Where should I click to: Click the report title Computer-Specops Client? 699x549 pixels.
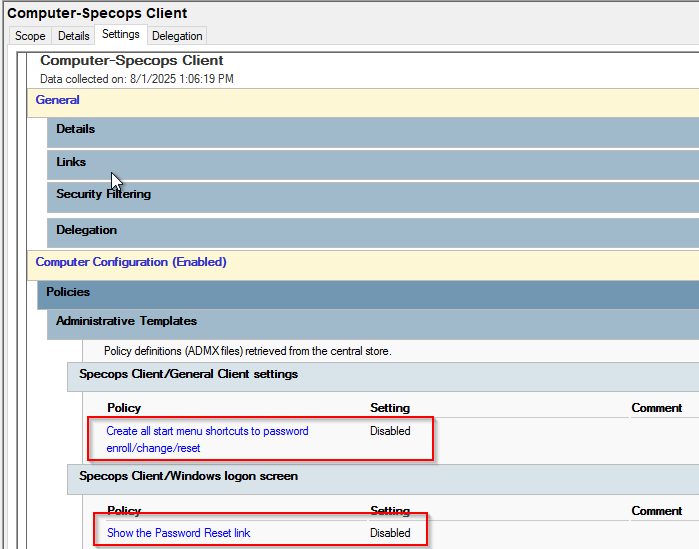pyautogui.click(x=132, y=60)
